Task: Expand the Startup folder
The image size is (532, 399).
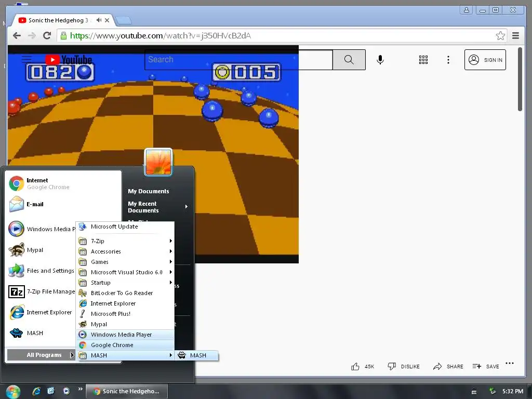Action: [125, 283]
